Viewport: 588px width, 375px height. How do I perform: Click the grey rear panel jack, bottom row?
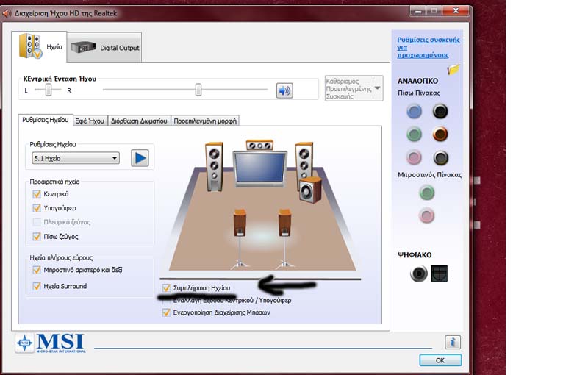[x=440, y=158]
